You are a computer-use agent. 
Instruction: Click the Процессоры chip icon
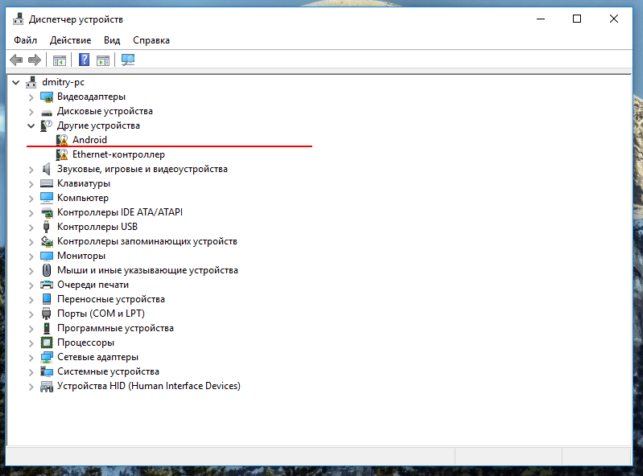(47, 343)
